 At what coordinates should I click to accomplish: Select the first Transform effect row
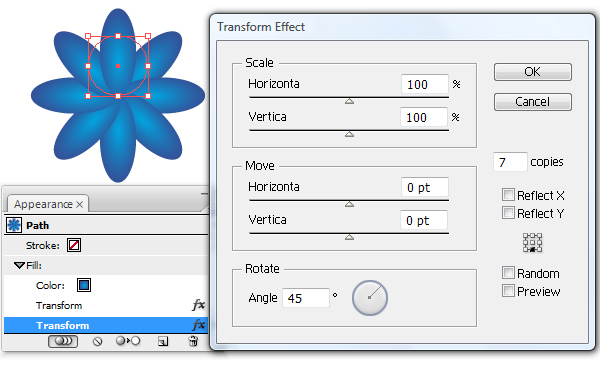[106, 305]
